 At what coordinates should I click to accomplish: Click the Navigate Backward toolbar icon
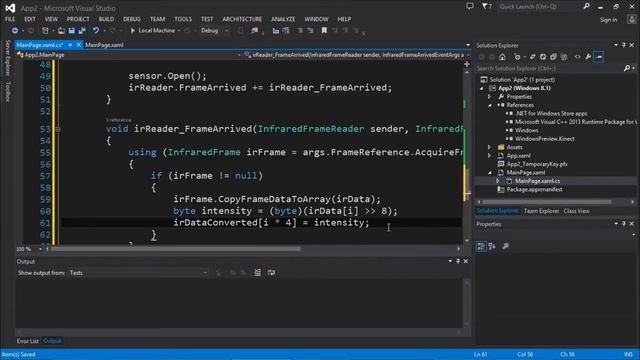click(15, 31)
